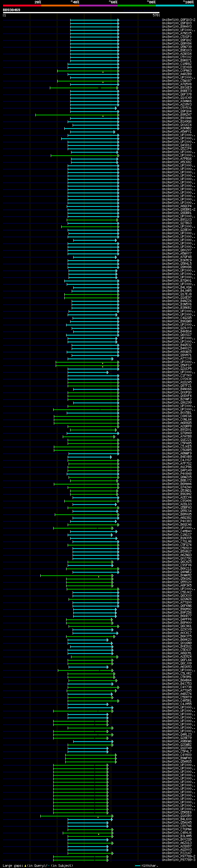The image size is (197, 868).
Task: Open hit label UniRef100_P22147
Action: [177, 853]
